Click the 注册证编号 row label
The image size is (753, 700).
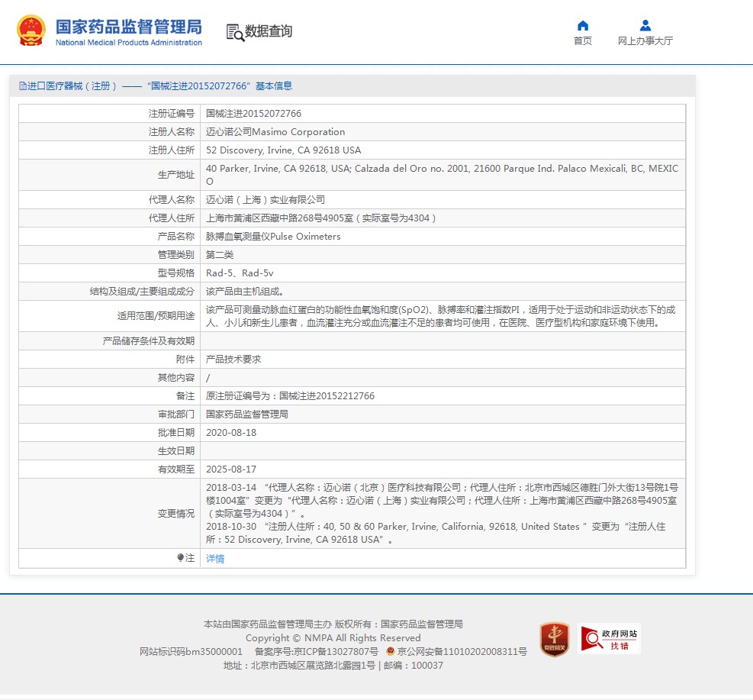[x=172, y=114]
